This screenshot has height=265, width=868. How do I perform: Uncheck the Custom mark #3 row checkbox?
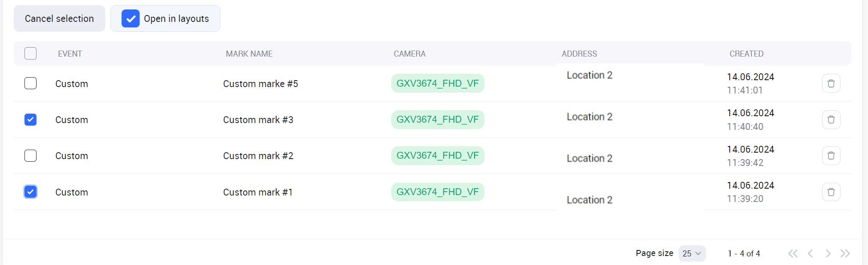tap(30, 120)
